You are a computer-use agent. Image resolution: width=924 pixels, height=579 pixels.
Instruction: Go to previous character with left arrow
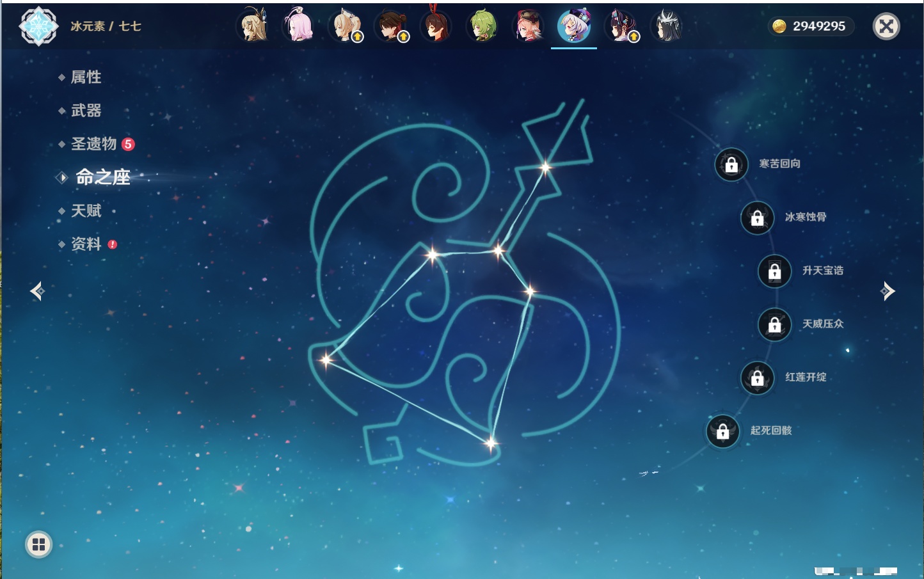[x=37, y=291]
